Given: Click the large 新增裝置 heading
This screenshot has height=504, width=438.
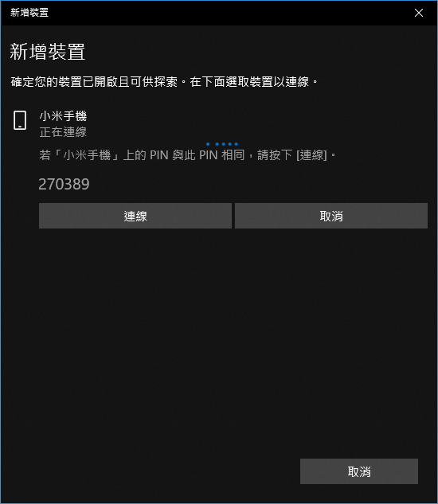Looking at the screenshot, I should (47, 52).
